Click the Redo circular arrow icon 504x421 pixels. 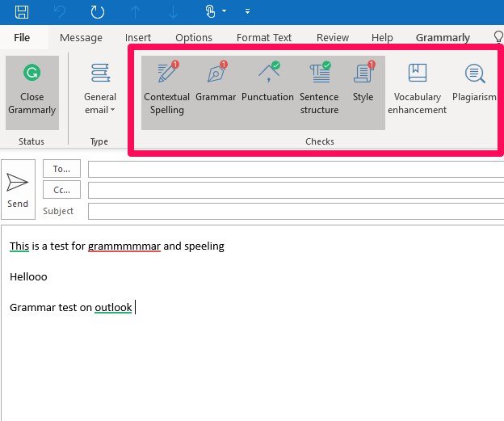tap(98, 12)
